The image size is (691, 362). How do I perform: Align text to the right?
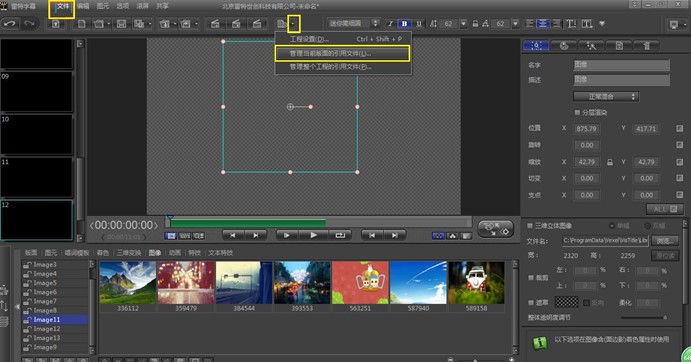tap(557, 24)
